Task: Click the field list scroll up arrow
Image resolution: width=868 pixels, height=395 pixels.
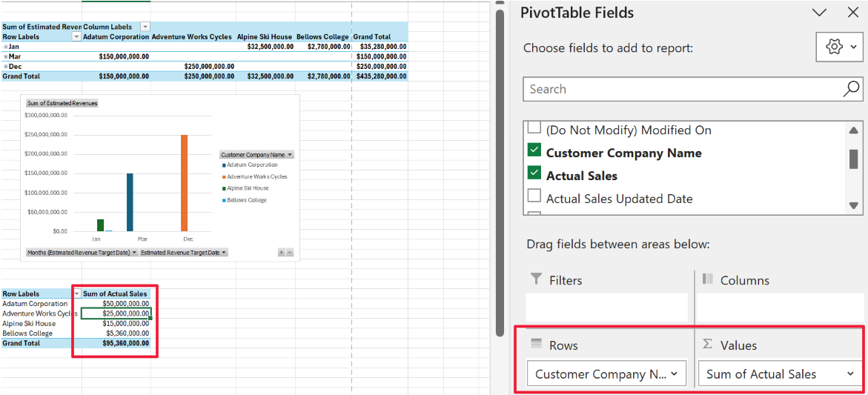Action: tap(852, 130)
